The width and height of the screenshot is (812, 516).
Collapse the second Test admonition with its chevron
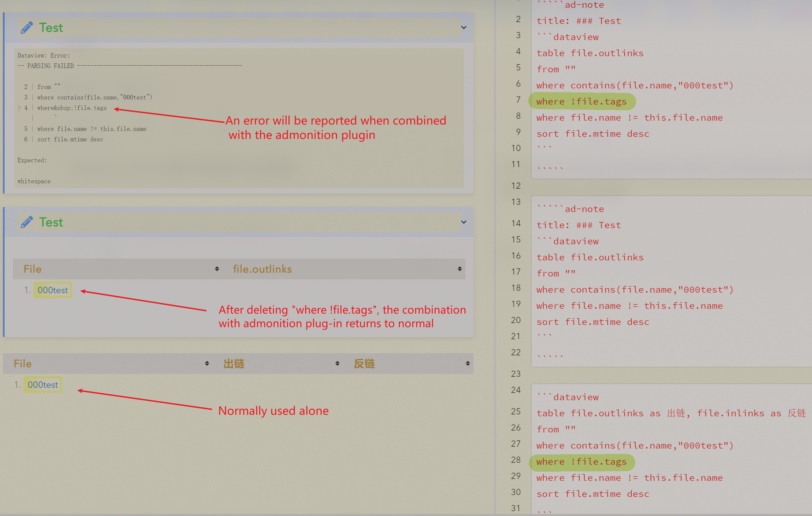tap(464, 222)
